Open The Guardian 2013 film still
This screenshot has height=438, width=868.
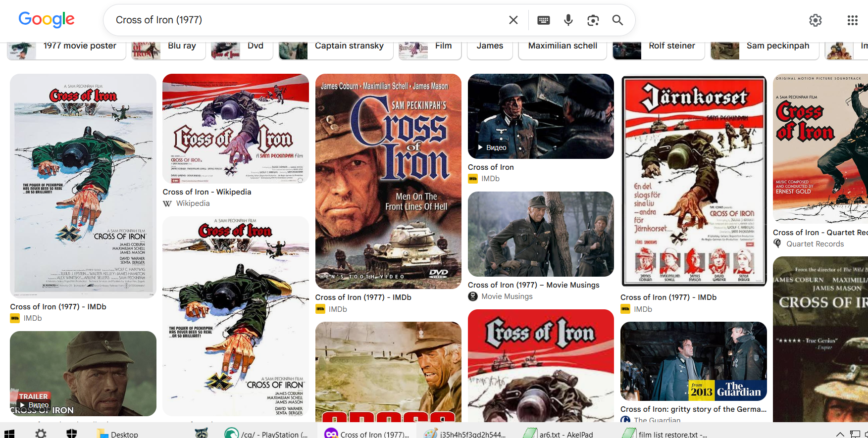[x=693, y=361]
